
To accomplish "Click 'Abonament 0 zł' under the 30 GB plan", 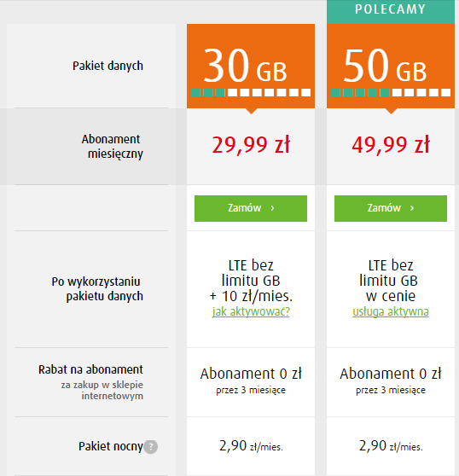I will (251, 374).
